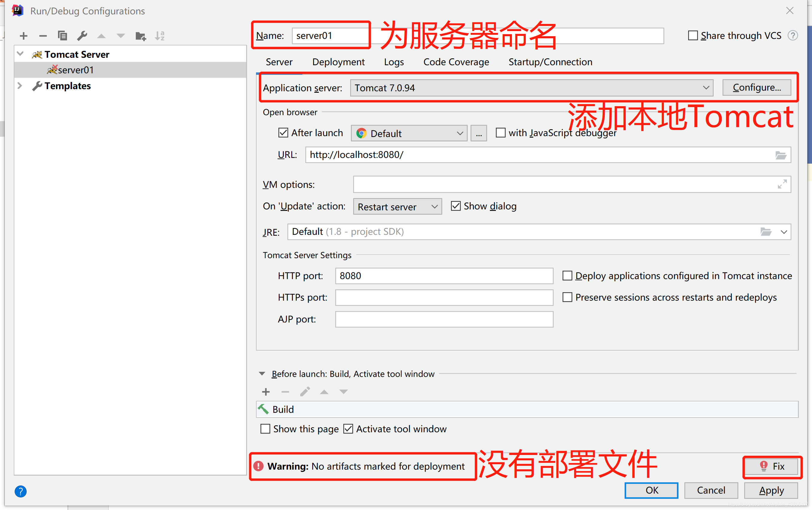Create a new configuration folder

141,36
